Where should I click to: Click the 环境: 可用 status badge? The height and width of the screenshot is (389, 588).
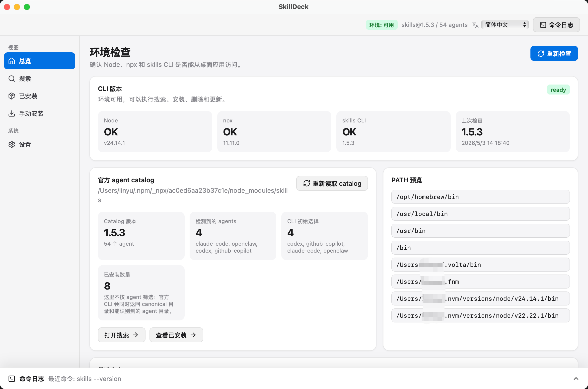coord(381,25)
